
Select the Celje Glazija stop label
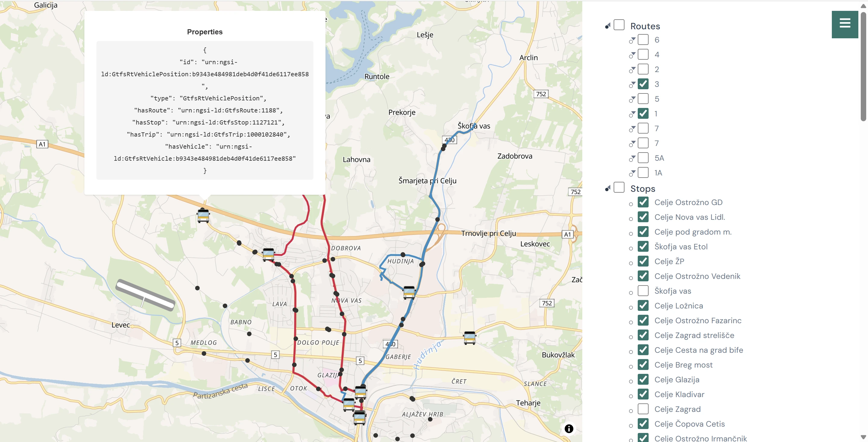coord(677,380)
